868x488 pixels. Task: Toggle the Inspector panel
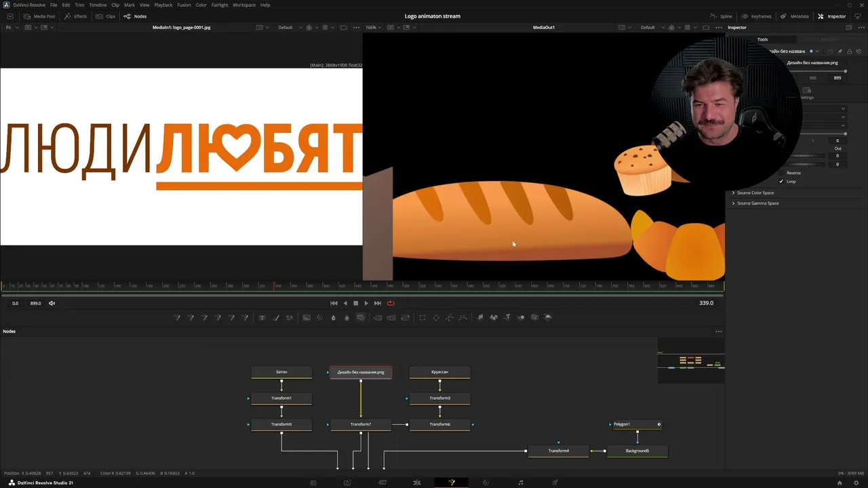click(832, 16)
